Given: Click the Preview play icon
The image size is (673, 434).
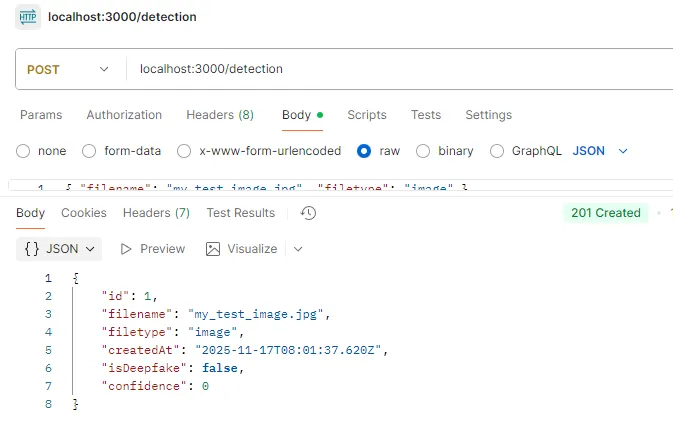Looking at the screenshot, I should click(x=126, y=249).
